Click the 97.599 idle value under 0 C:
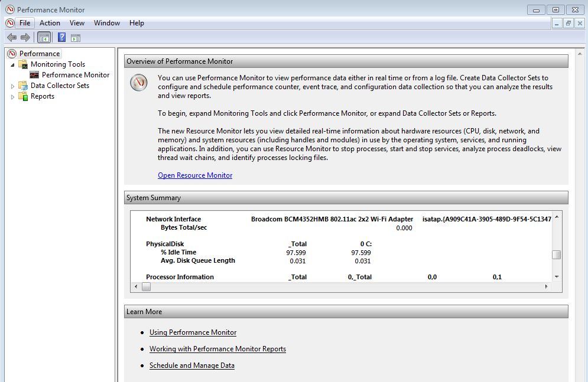The width and height of the screenshot is (588, 382). click(x=361, y=253)
